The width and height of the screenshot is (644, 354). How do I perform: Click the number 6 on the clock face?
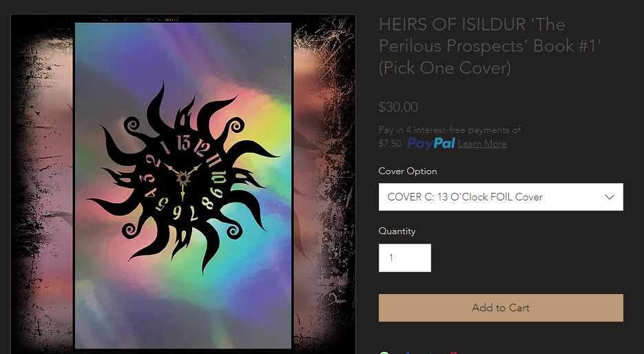[176, 213]
